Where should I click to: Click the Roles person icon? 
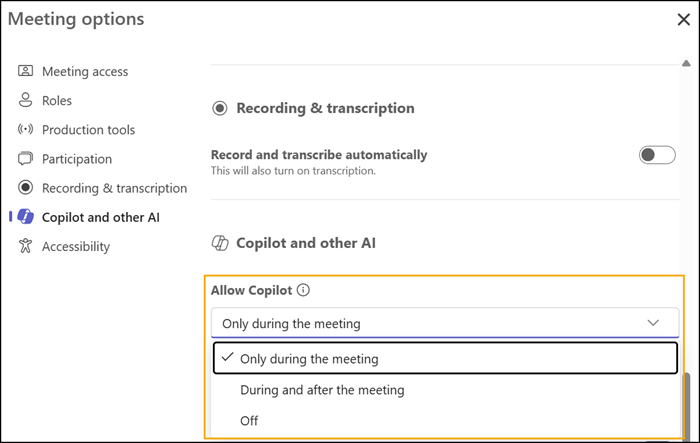tap(25, 100)
